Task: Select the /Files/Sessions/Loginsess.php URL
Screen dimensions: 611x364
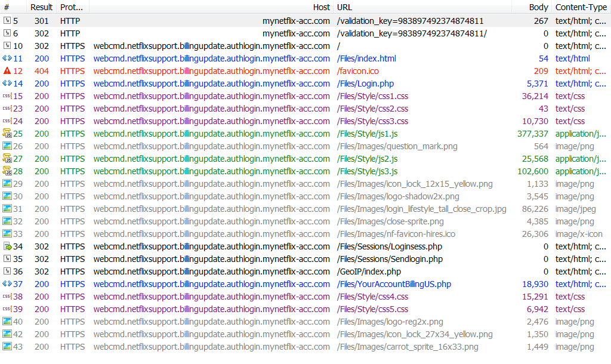Action: click(x=389, y=246)
